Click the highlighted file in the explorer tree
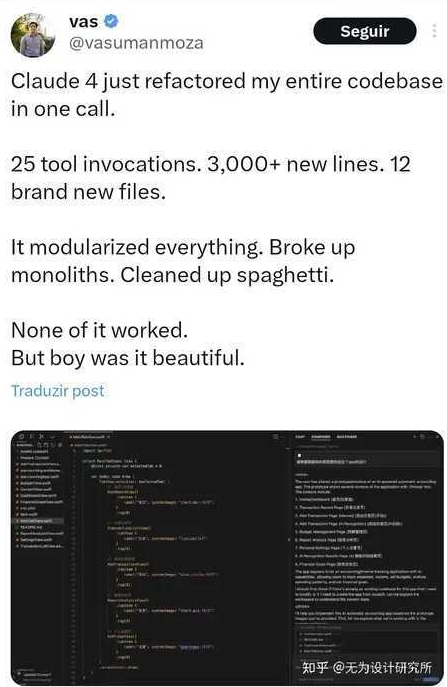 [39, 521]
